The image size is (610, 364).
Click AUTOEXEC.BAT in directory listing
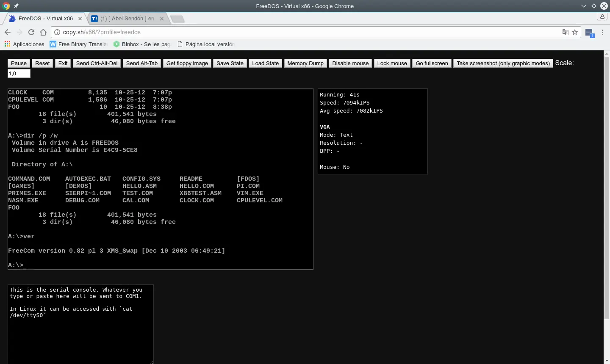(x=88, y=179)
